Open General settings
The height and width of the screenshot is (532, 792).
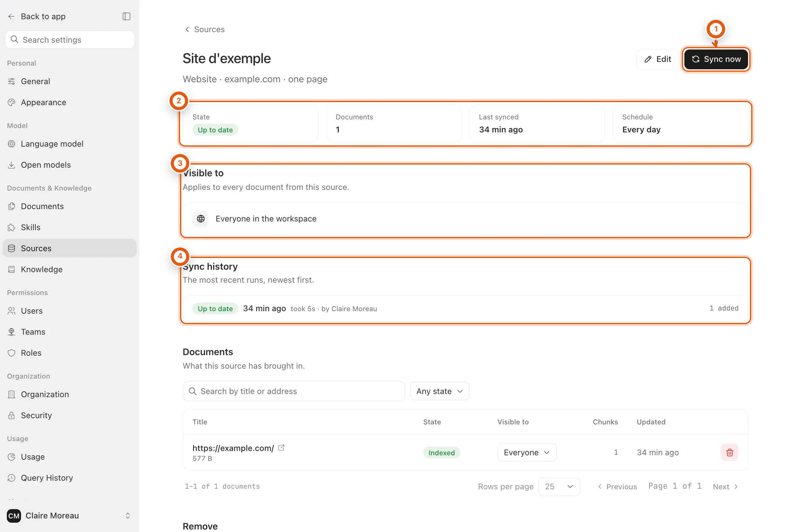(70, 81)
